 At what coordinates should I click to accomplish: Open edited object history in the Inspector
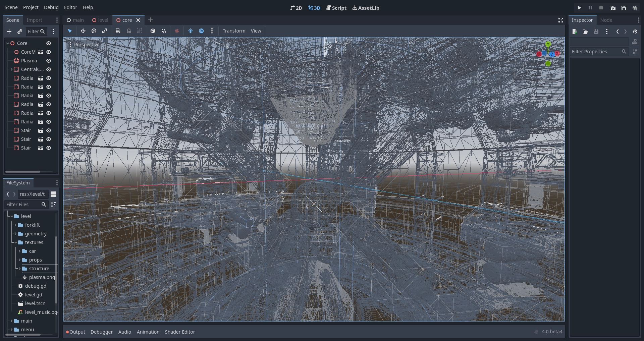636,32
